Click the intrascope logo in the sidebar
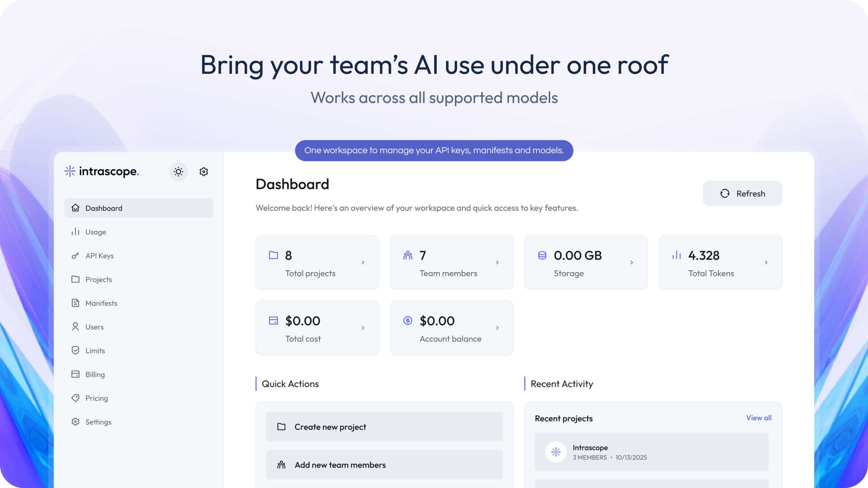Viewport: 868px width, 488px height. tap(102, 171)
